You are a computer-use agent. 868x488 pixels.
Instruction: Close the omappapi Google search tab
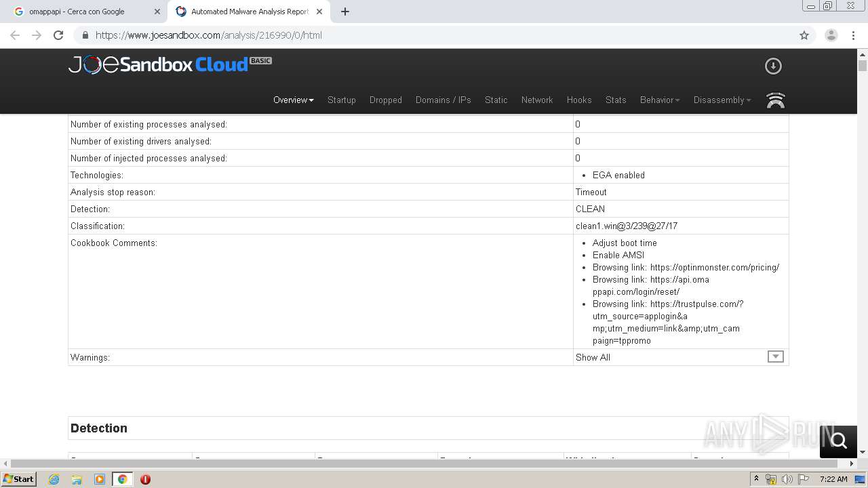click(157, 12)
